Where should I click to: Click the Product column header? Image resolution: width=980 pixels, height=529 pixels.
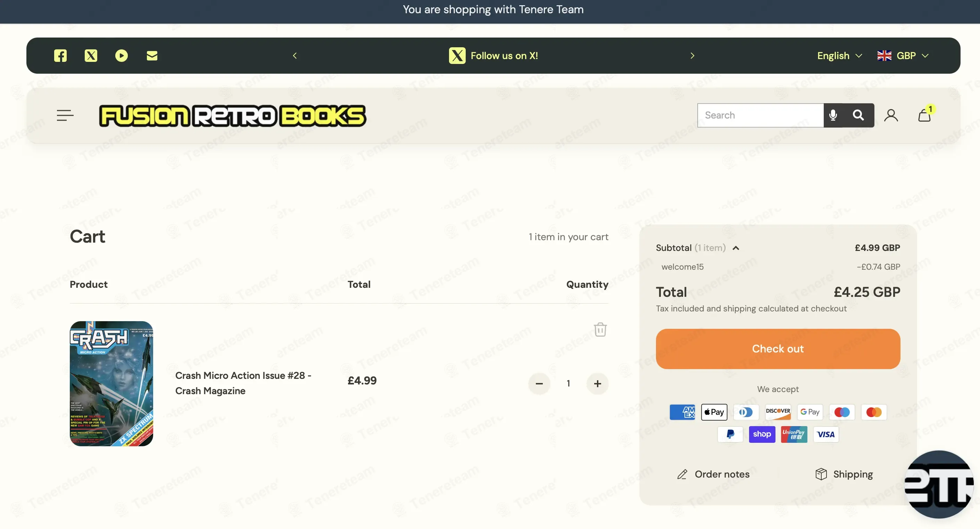tap(89, 285)
